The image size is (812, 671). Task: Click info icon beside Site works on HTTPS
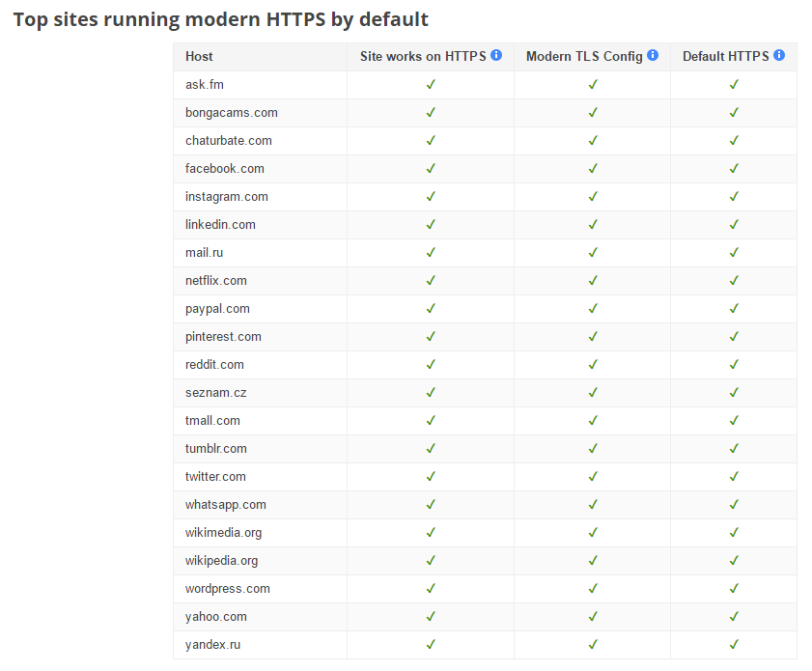[496, 56]
